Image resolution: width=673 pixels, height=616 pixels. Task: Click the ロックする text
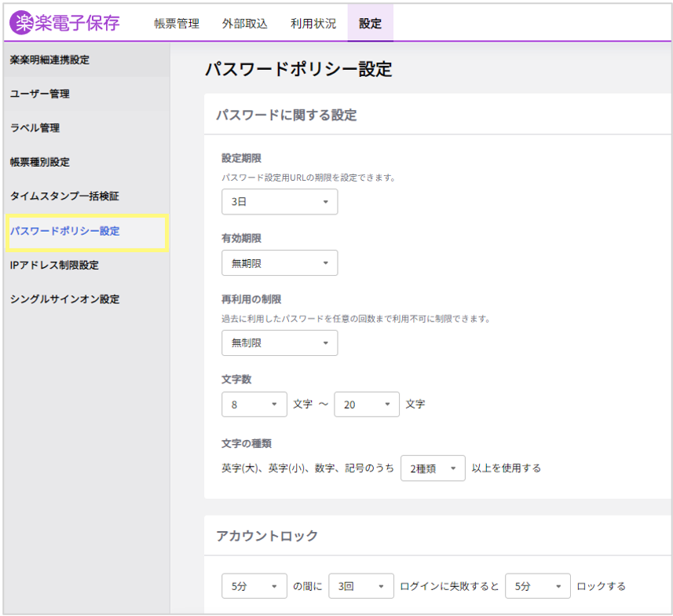601,586
